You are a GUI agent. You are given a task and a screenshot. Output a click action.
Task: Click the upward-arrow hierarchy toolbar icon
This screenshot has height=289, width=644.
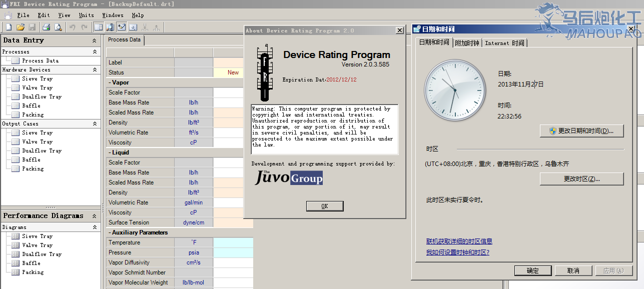(x=157, y=27)
